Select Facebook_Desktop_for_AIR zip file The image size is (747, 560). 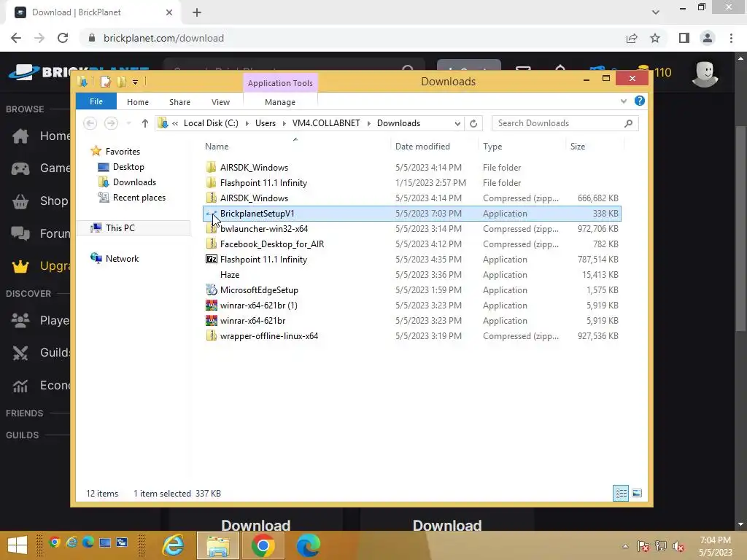272,244
